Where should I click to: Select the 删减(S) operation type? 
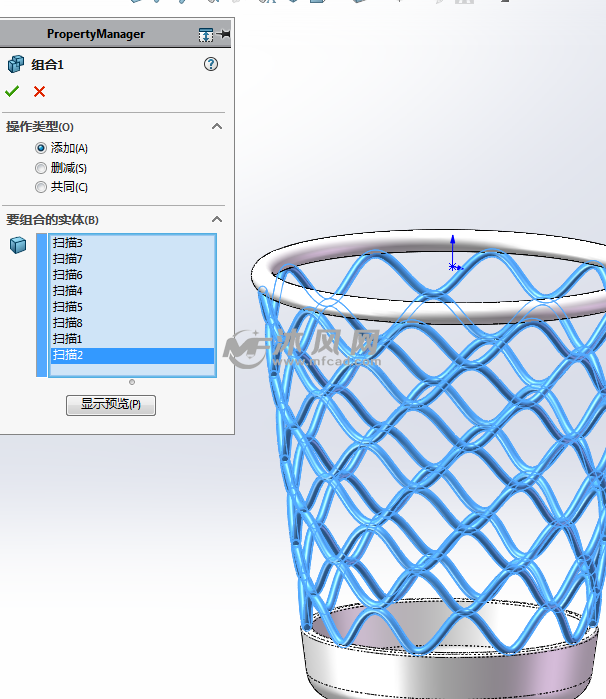click(x=41, y=168)
